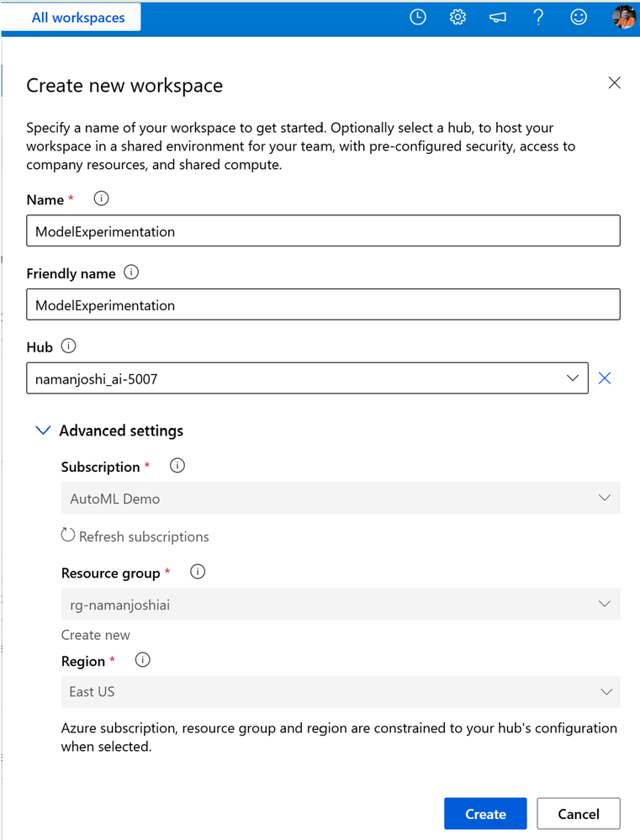Click the info icon next to Name
This screenshot has height=840, width=640.
(102, 199)
